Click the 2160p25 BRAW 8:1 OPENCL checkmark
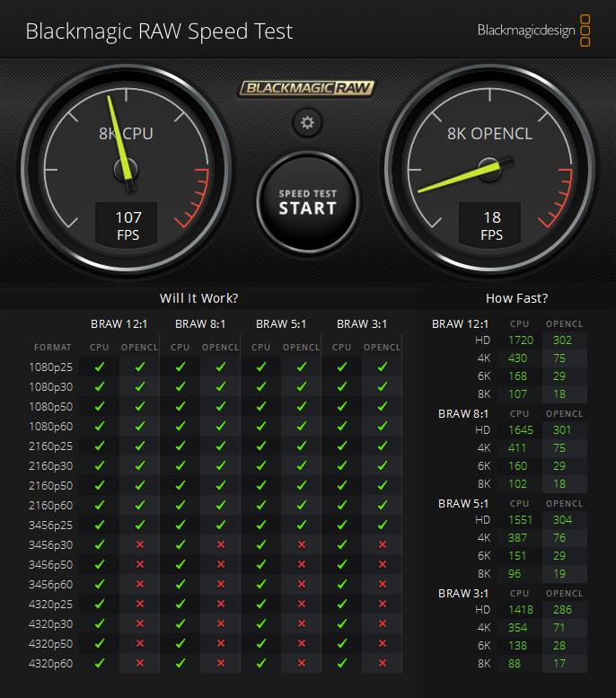This screenshot has width=616, height=698. pyautogui.click(x=221, y=446)
